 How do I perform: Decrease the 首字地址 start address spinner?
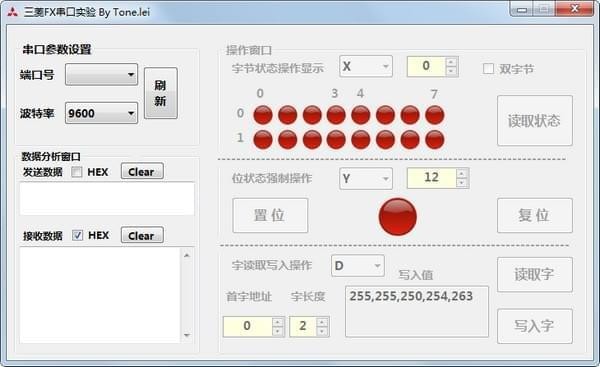click(x=278, y=331)
